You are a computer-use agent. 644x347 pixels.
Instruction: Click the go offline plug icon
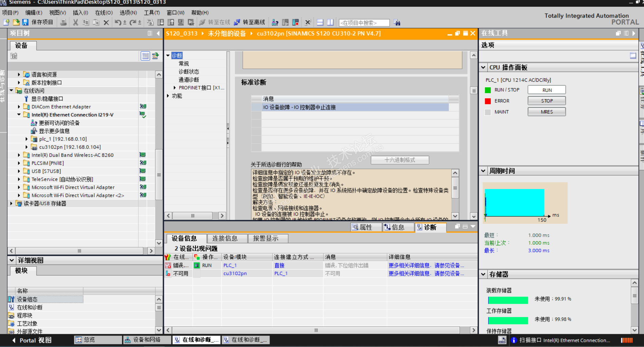tap(237, 22)
